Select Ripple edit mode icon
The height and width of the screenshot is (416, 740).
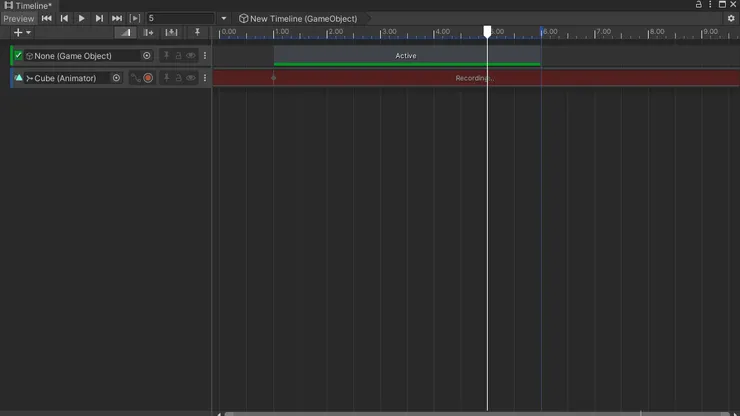(148, 32)
